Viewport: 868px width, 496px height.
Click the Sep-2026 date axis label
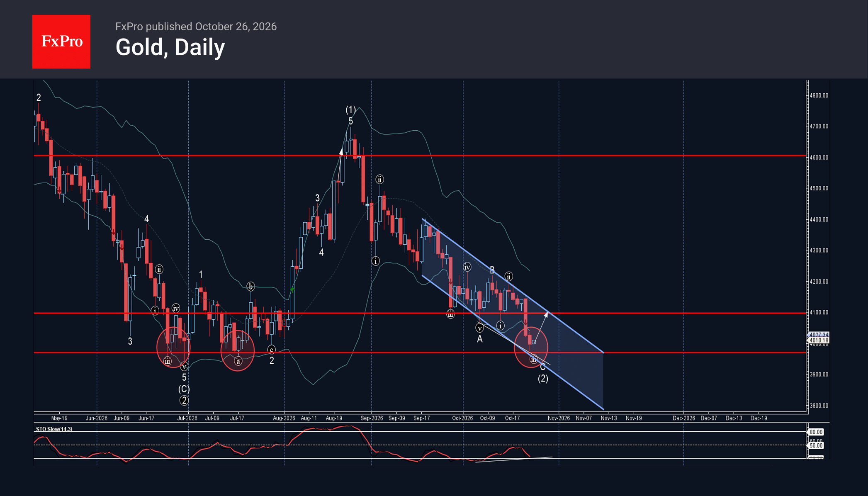tap(372, 418)
